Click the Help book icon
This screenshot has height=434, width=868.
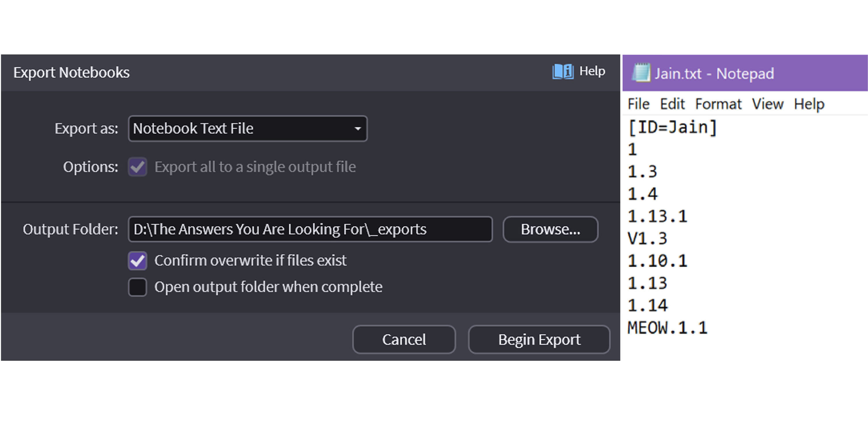(562, 71)
